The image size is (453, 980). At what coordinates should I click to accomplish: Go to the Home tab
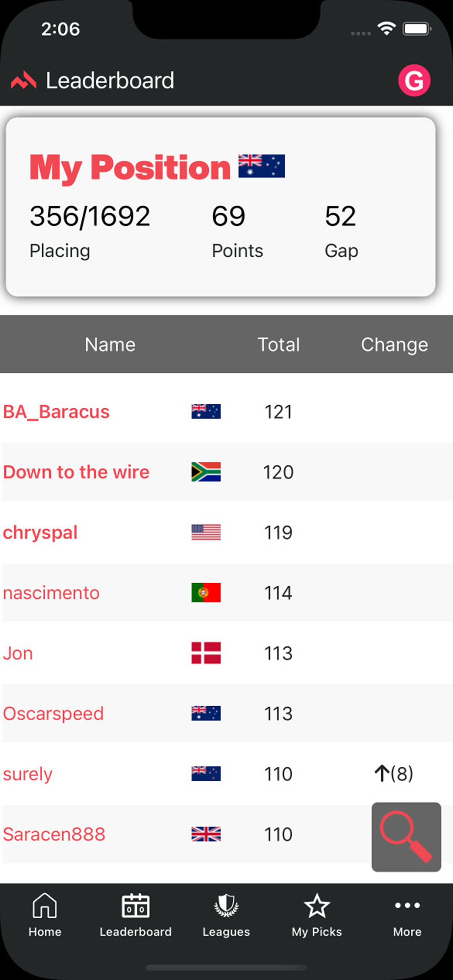(45, 915)
